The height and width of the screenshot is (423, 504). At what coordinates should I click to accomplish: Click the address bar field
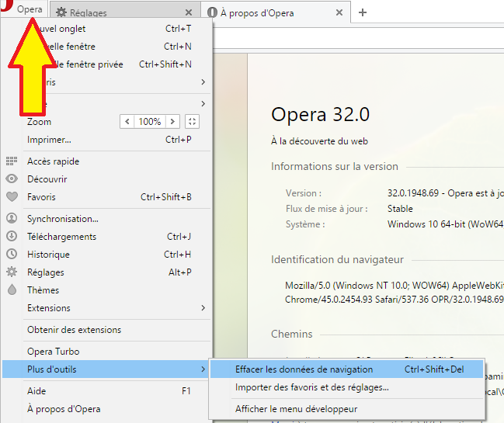pos(359,38)
